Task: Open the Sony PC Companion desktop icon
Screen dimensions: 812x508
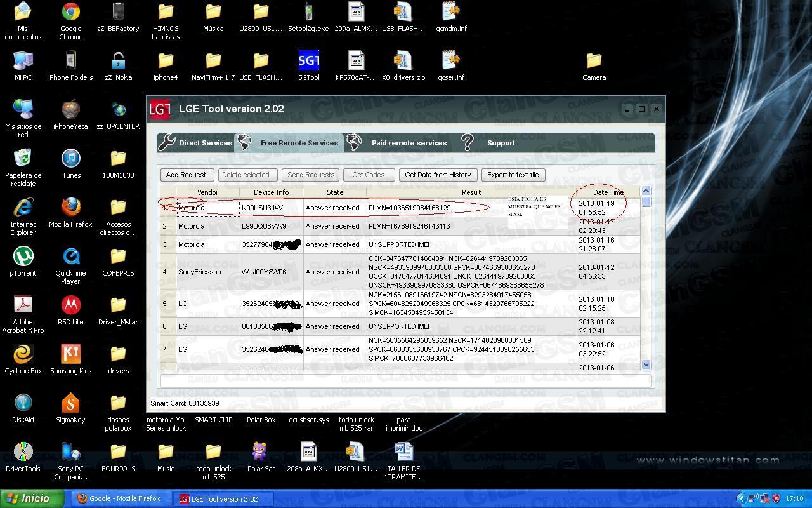Action: tap(70, 460)
